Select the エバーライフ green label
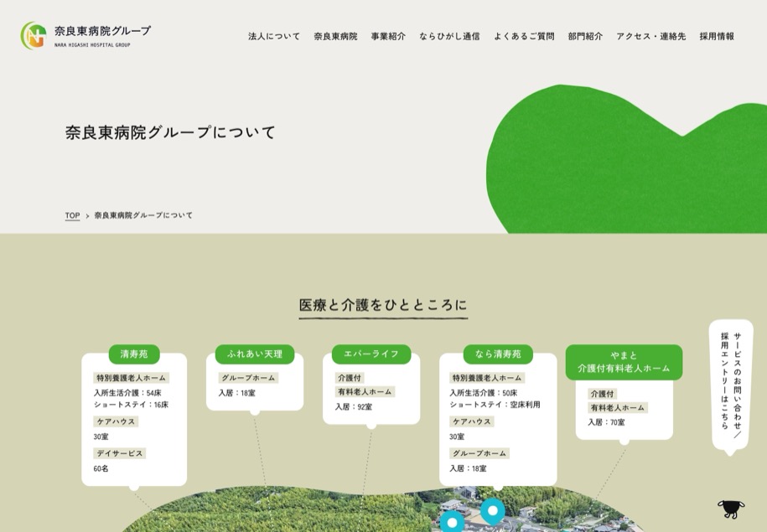Screen dimensions: 767x532 (371, 354)
